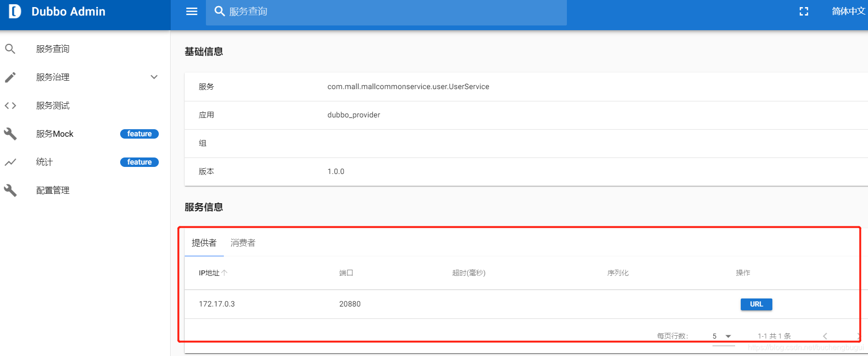This screenshot has height=356, width=868.
Task: Enter fullscreen with the fullscreen icon
Action: point(804,11)
